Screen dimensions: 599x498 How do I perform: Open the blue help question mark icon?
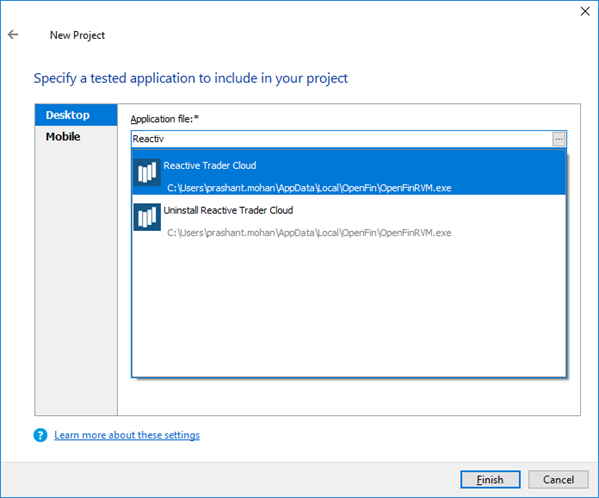click(x=40, y=435)
